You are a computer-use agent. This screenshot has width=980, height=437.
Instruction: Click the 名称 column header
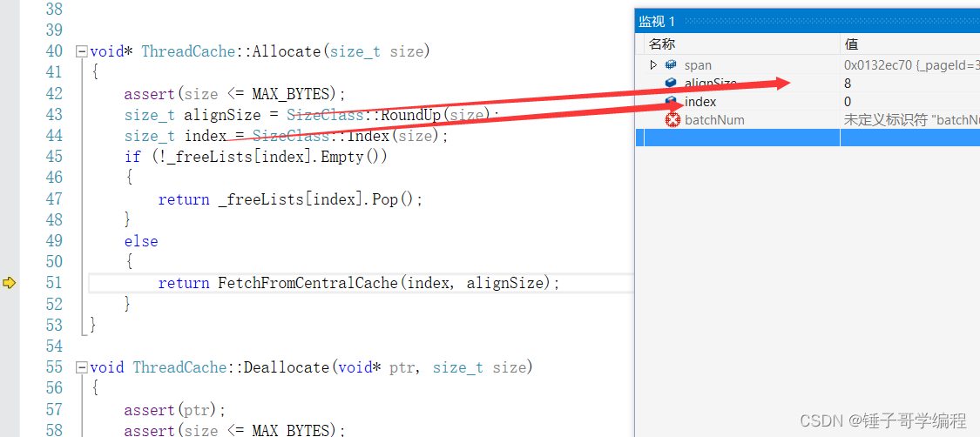pos(663,44)
